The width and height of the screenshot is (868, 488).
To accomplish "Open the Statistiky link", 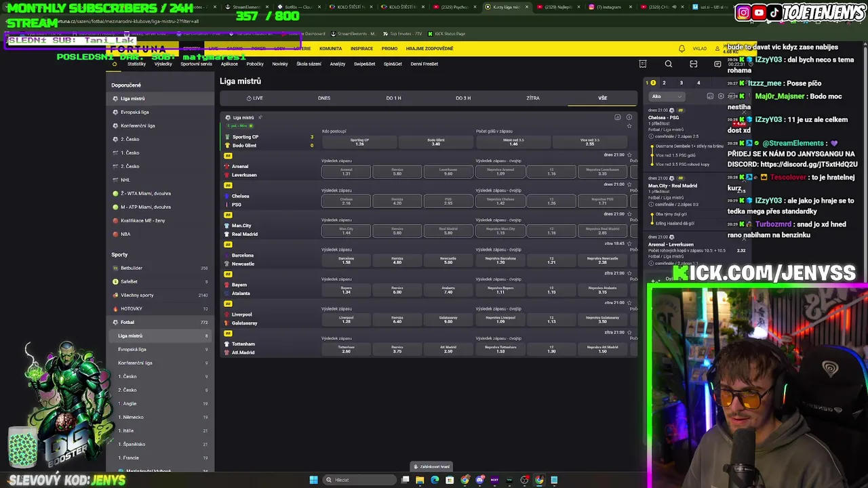I will click(136, 64).
